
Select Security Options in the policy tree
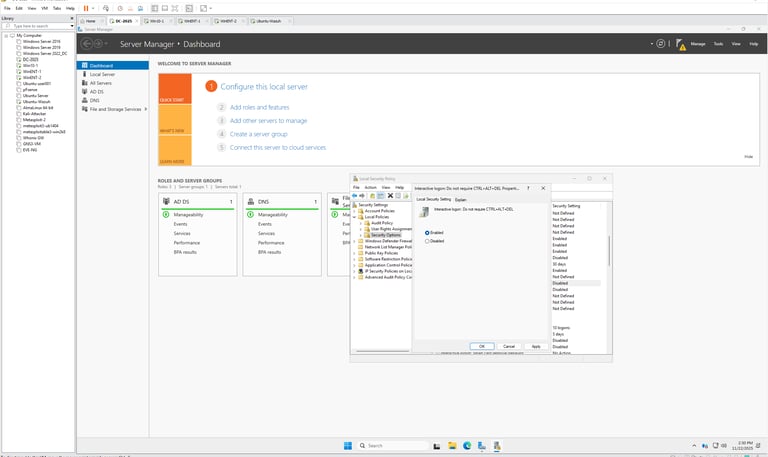tap(385, 235)
